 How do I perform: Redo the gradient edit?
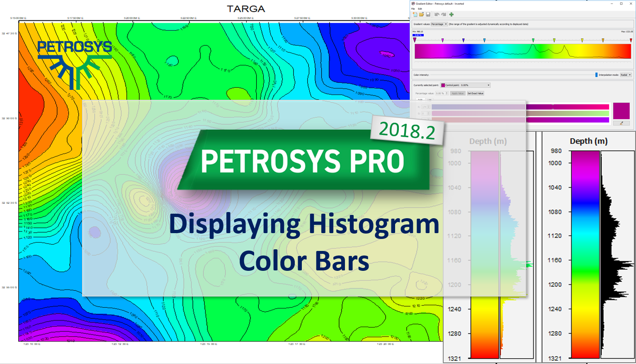pyautogui.click(x=444, y=14)
